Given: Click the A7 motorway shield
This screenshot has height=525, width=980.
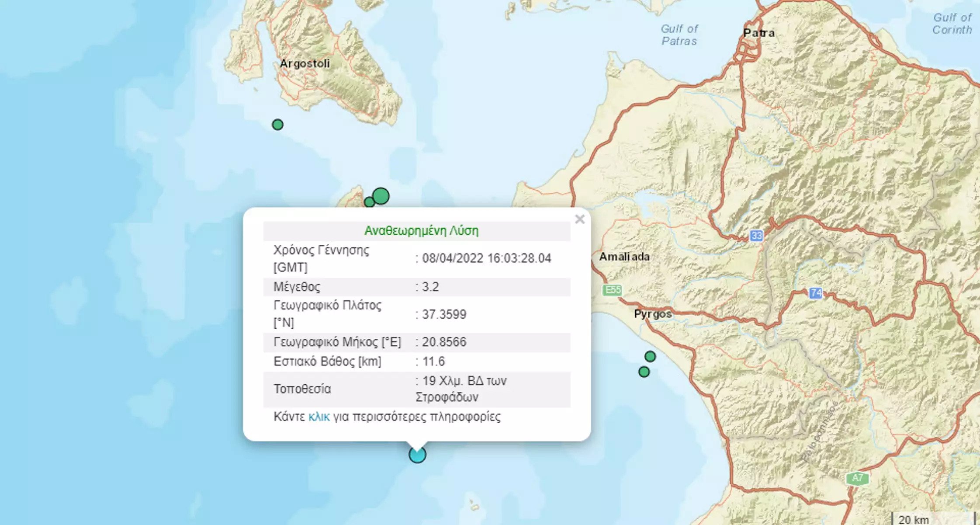Looking at the screenshot, I should [857, 478].
